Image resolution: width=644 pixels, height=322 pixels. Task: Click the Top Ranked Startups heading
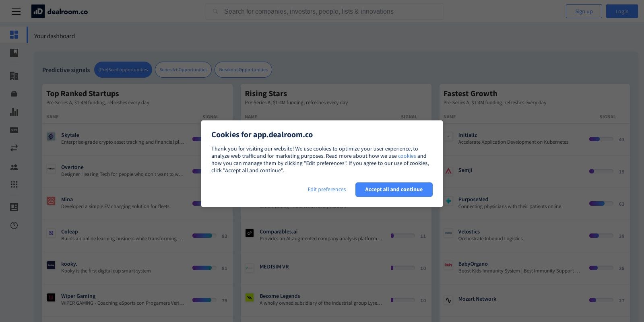tap(83, 93)
